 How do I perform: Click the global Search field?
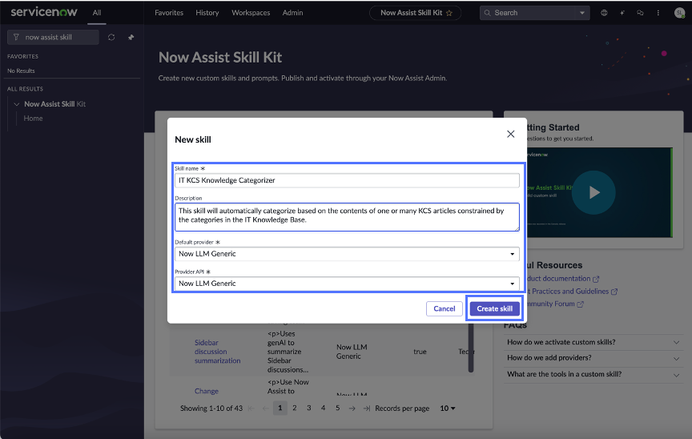coord(529,13)
